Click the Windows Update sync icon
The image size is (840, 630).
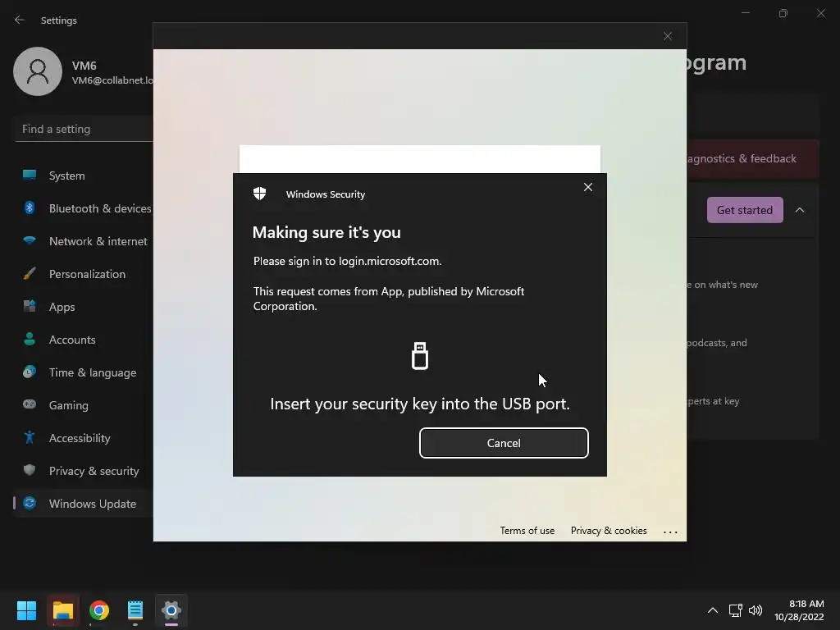30,503
